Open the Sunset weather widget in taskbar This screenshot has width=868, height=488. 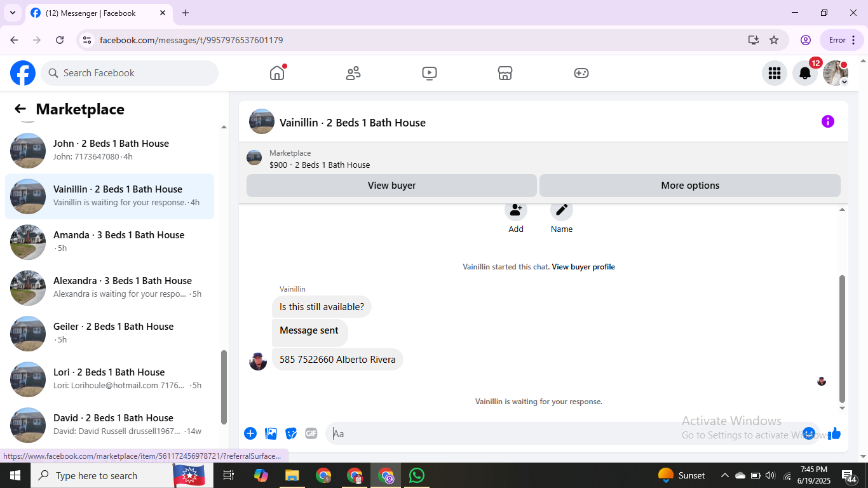[682, 475]
